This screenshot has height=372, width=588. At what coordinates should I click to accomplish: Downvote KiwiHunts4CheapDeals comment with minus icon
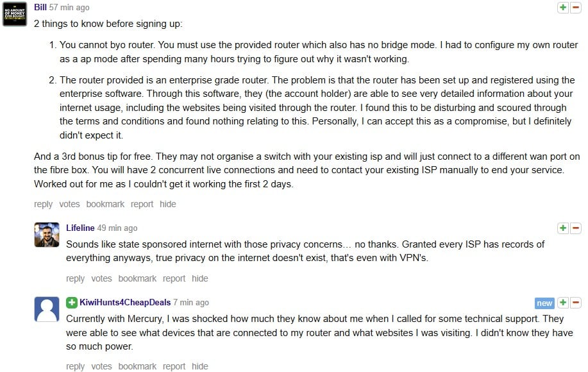pyautogui.click(x=576, y=303)
